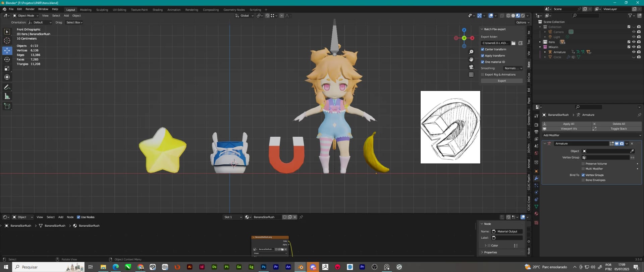Select the Move tool in the viewport toolbar

7,50
